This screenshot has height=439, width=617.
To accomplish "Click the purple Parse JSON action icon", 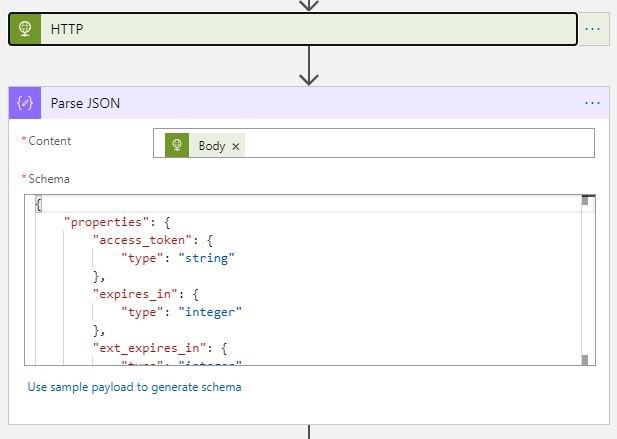I will (25, 102).
